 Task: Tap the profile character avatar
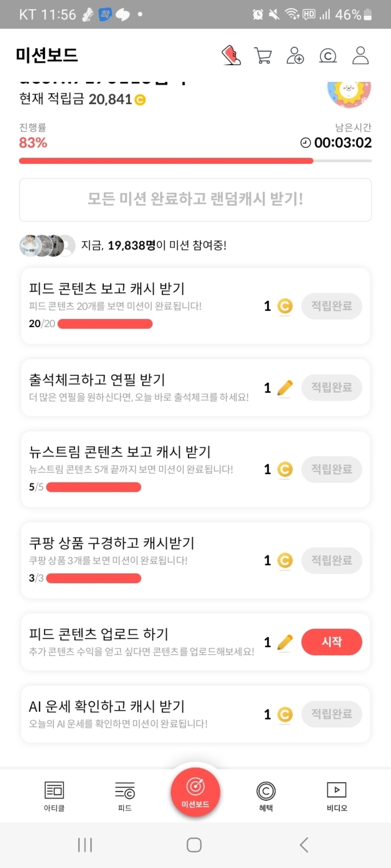coord(349,93)
